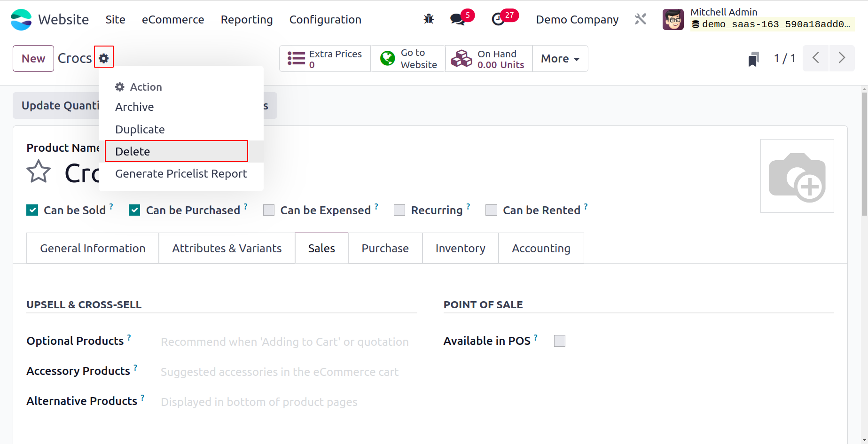
Task: Open Mitchell Admin avatar menu
Action: point(673,19)
